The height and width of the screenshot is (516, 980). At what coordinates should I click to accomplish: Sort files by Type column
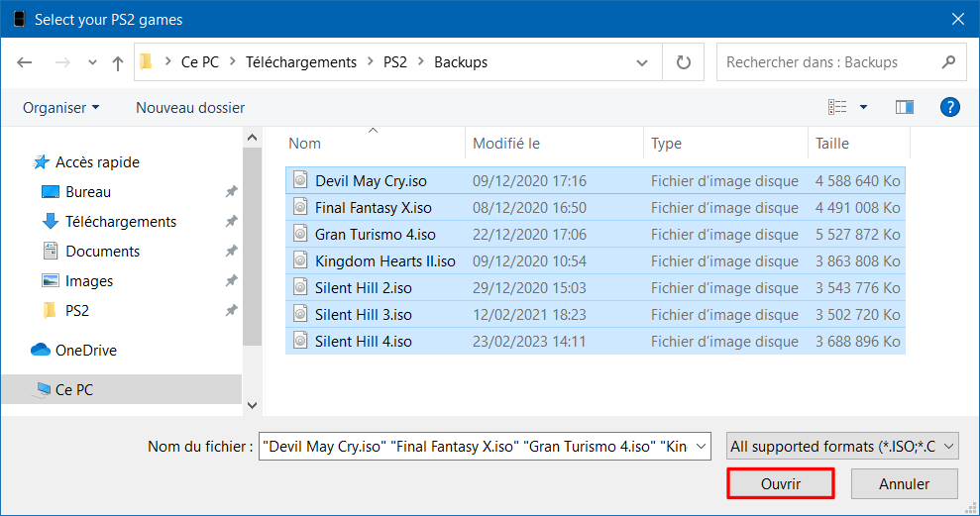tap(666, 144)
